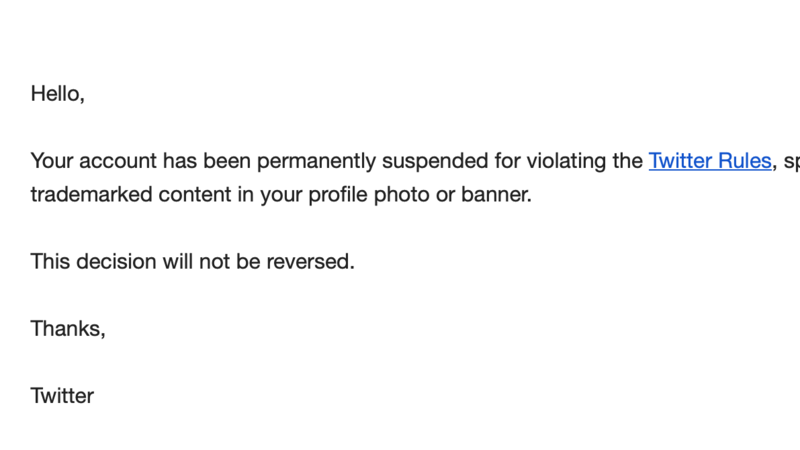Click the word "photo" in the second line
The height and width of the screenshot is (450, 800).
click(x=402, y=194)
